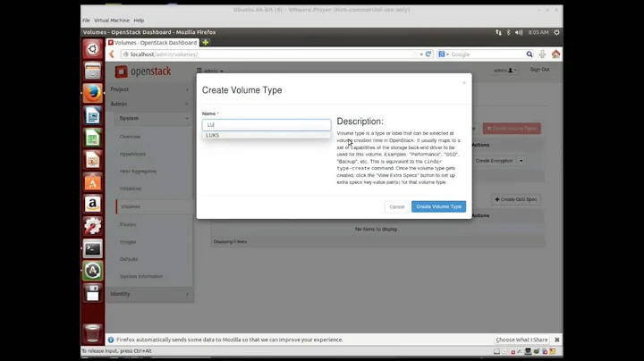Expand the Project sidebar section
Viewport: 644px width, 361px height.
(149, 89)
